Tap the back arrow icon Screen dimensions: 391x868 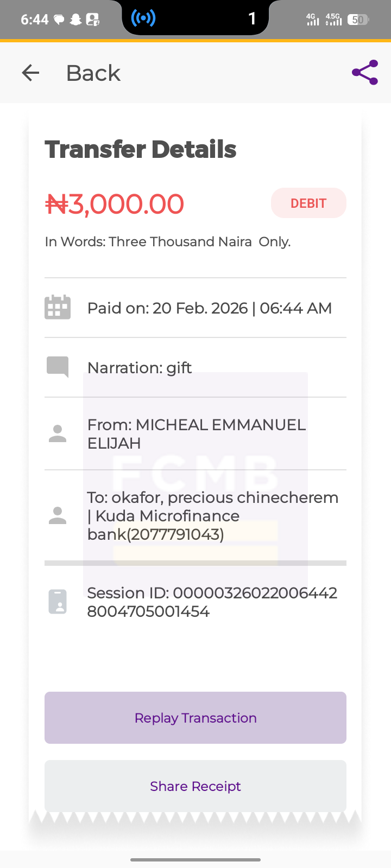pos(31,73)
